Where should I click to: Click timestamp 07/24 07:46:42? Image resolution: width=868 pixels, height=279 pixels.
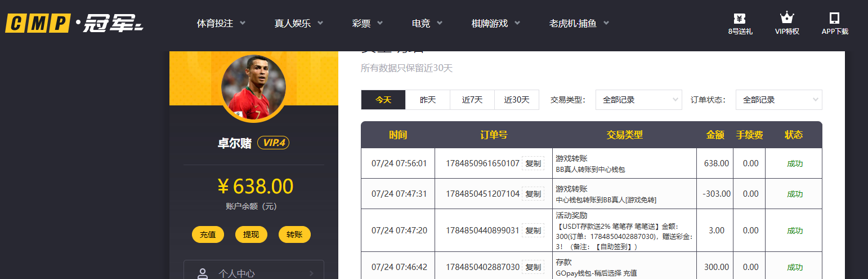pos(399,267)
